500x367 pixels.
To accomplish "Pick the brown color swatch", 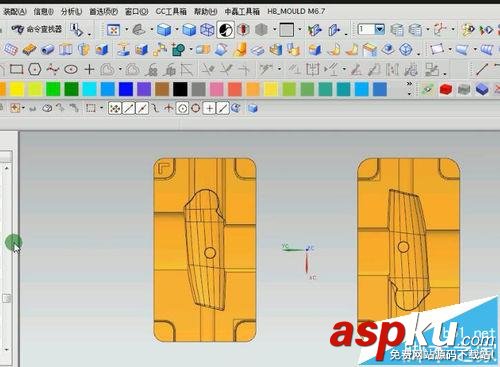I will click(x=162, y=89).
